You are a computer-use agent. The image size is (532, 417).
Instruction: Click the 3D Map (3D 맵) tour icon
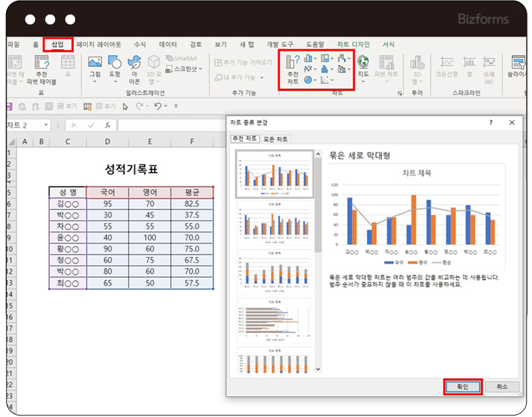(417, 67)
